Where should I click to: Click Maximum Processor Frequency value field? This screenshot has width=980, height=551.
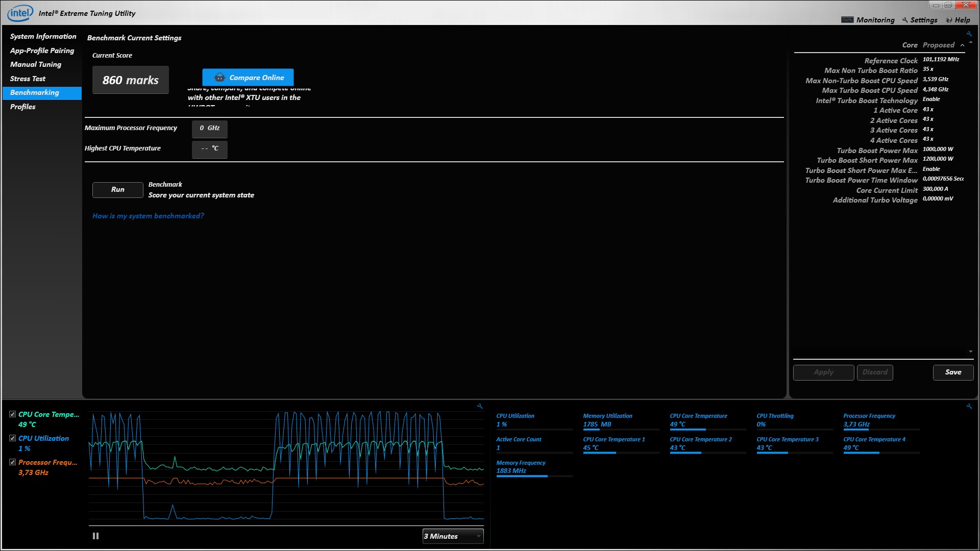[x=210, y=129]
